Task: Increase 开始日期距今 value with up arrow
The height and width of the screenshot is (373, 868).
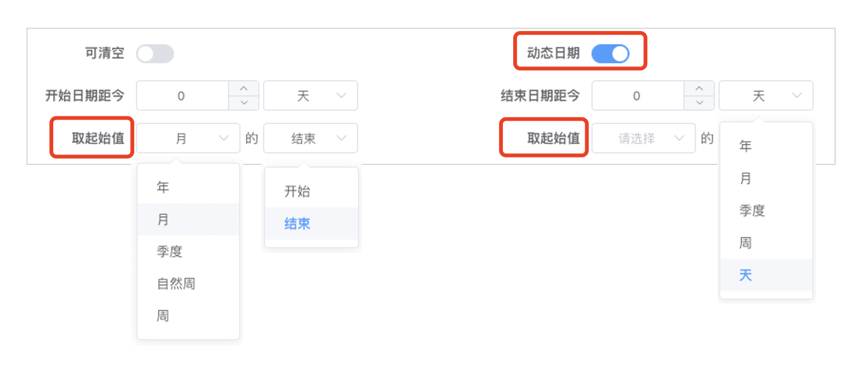Action: pos(244,89)
